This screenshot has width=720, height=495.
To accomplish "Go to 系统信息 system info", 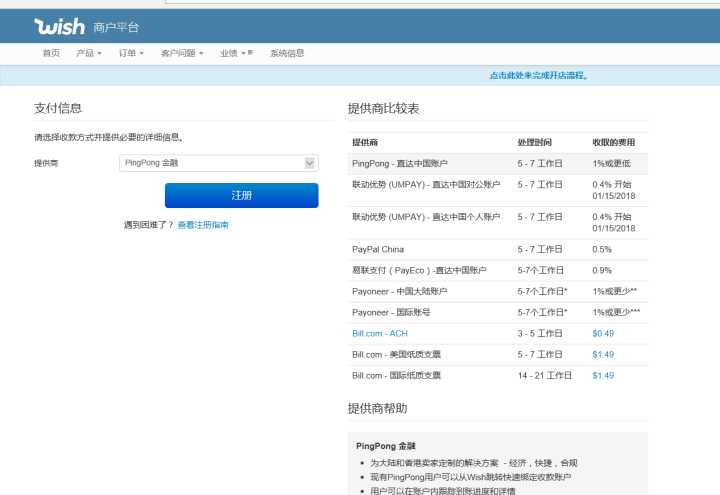I will [x=287, y=53].
